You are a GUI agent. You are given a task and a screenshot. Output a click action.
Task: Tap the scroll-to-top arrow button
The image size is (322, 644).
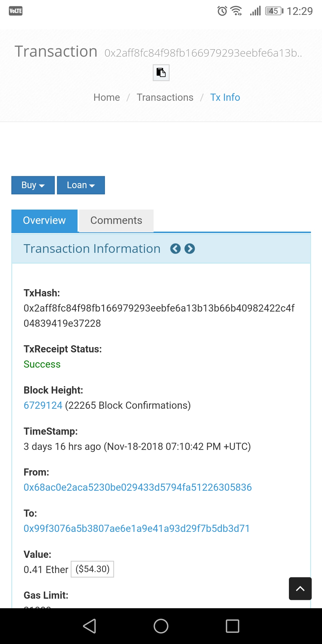[x=300, y=589]
